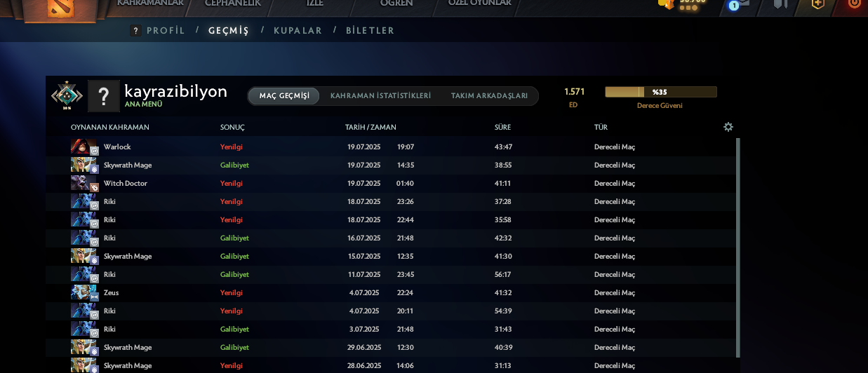
Task: Open the Biletler section
Action: (370, 31)
